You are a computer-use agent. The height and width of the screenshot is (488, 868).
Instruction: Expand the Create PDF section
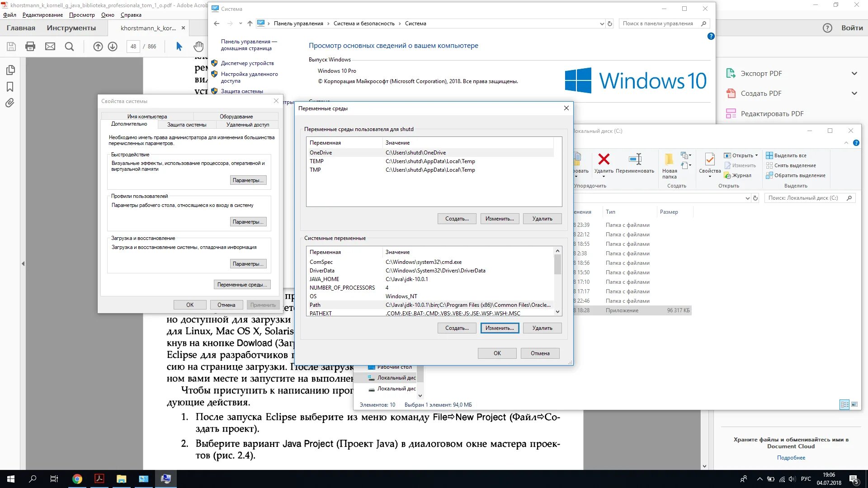(854, 94)
